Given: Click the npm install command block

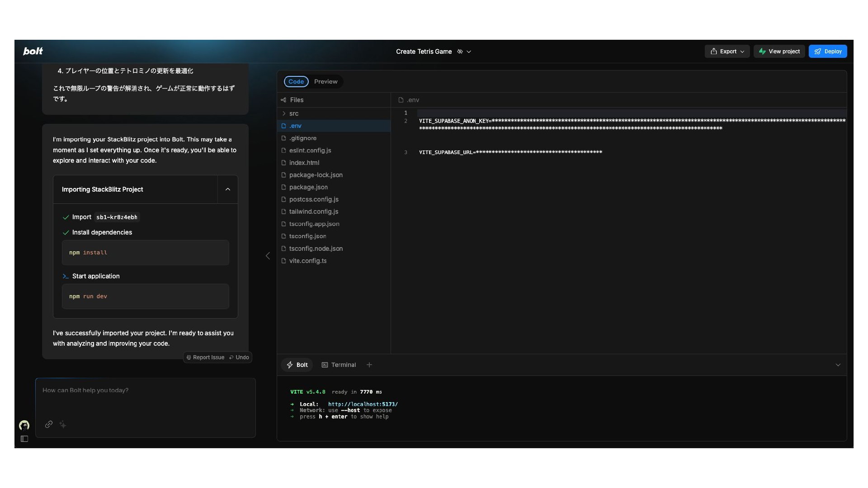Looking at the screenshot, I should click(x=146, y=253).
